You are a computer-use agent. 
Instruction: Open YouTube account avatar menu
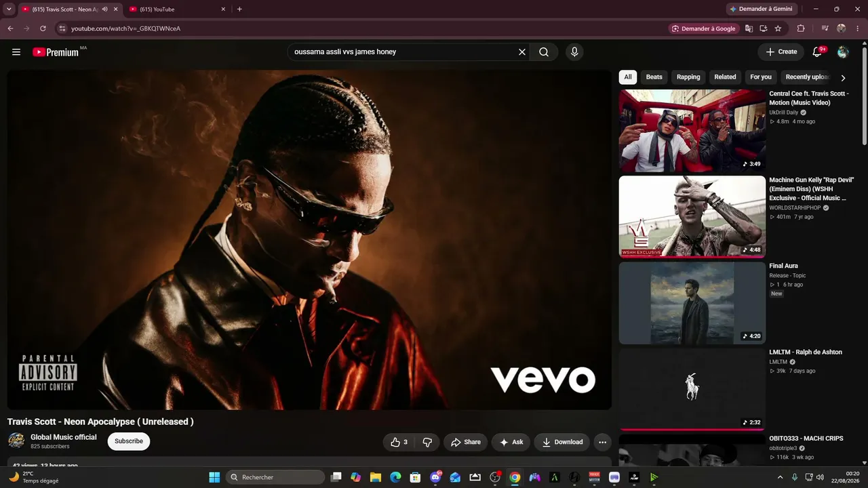(x=843, y=52)
